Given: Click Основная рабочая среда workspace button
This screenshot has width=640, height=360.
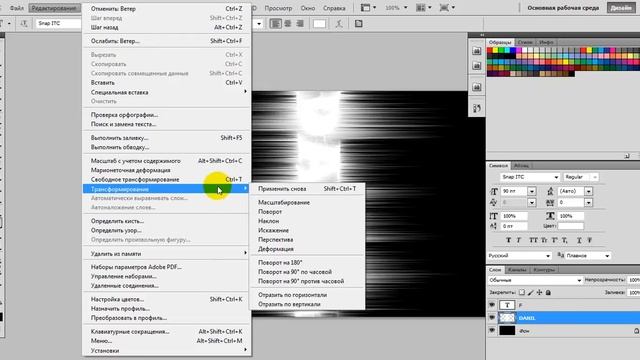Looking at the screenshot, I should coord(563,8).
